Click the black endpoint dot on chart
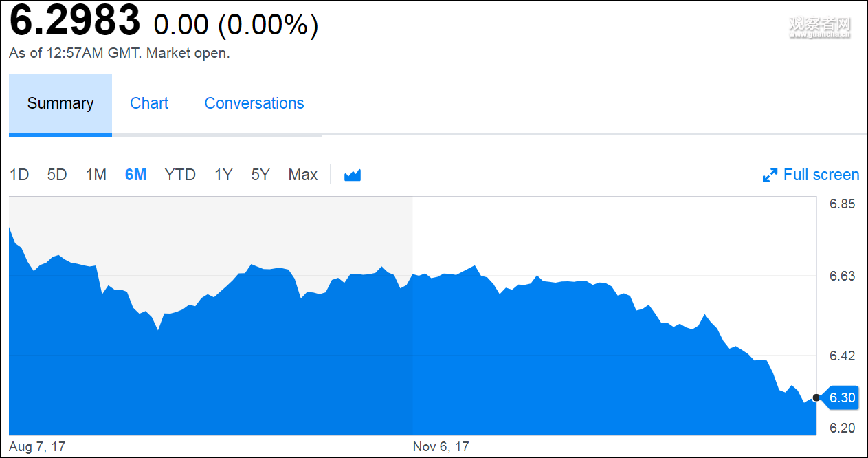Viewport: 868px width, 458px height. click(816, 397)
